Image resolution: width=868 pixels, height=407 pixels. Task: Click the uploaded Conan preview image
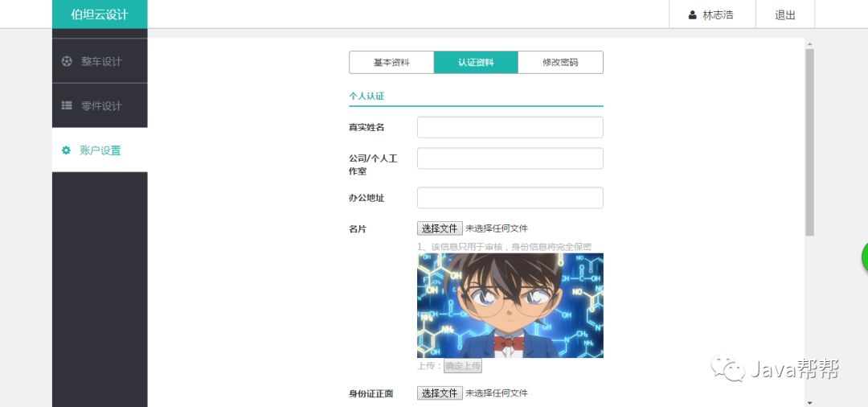click(x=510, y=306)
